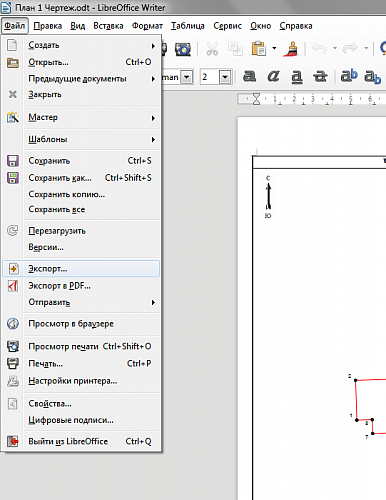Viewport: 386px width, 500px height.
Task: Open the Paste options dropdown arrow
Action: point(274,49)
